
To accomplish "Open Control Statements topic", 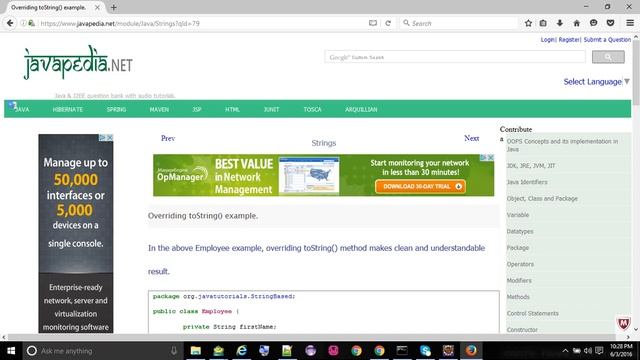I will point(533,313).
